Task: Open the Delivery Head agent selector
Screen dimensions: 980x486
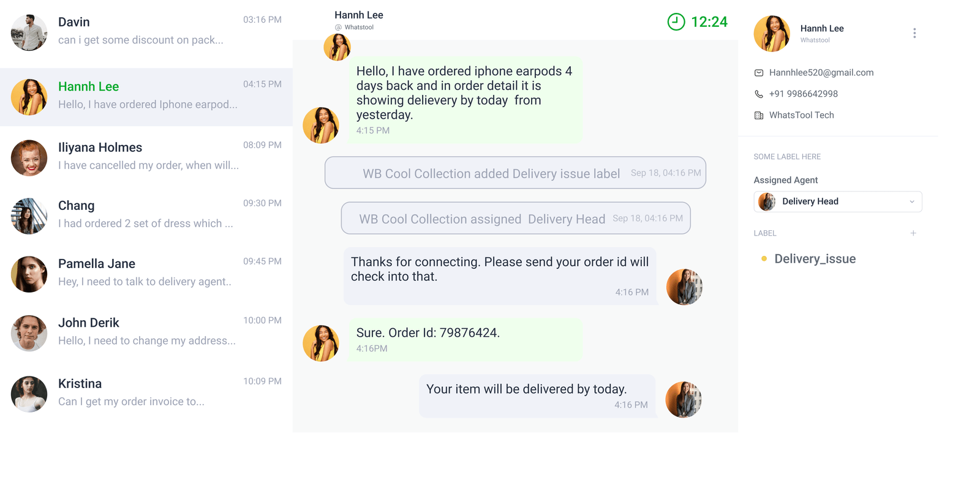Action: [837, 202]
